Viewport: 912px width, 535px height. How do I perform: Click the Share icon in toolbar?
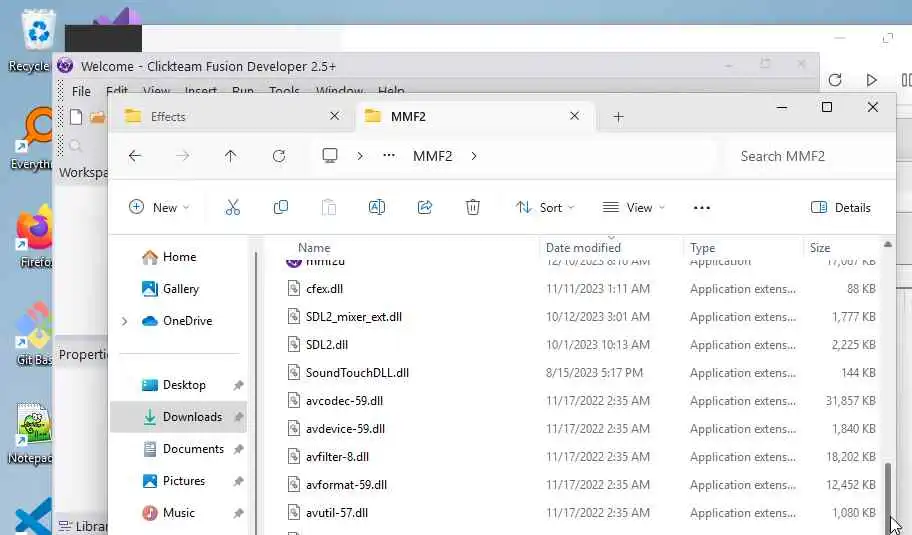coord(425,208)
